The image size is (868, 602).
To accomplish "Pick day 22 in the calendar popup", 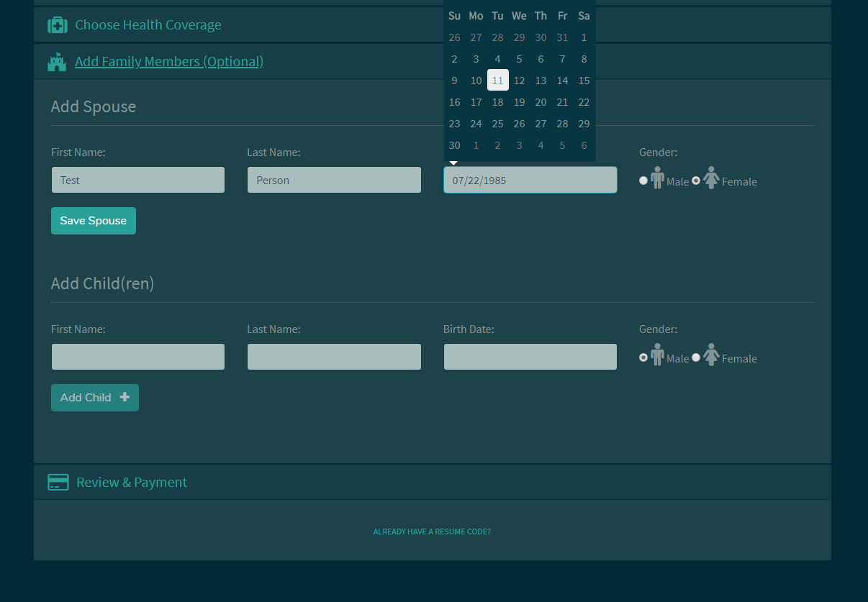I will [584, 102].
